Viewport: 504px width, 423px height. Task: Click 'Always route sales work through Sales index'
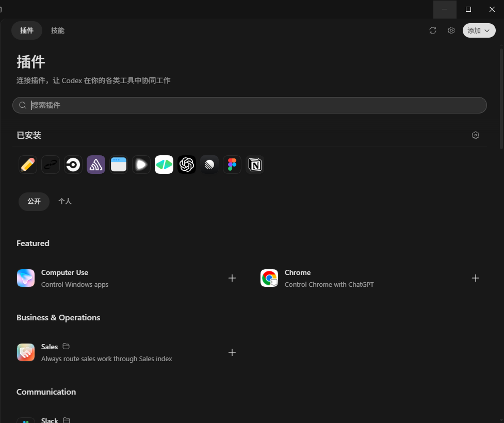click(106, 359)
